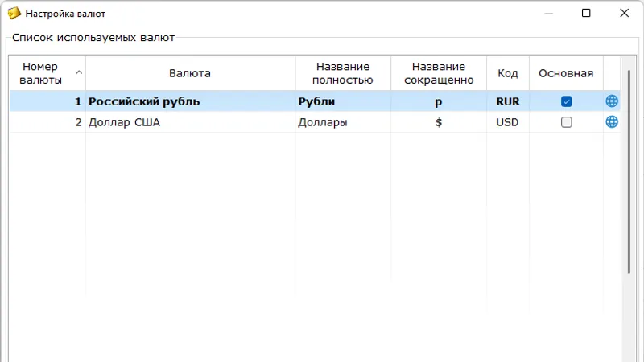The image size is (644, 362).
Task: Click the app icon in the title bar
Action: (14, 14)
